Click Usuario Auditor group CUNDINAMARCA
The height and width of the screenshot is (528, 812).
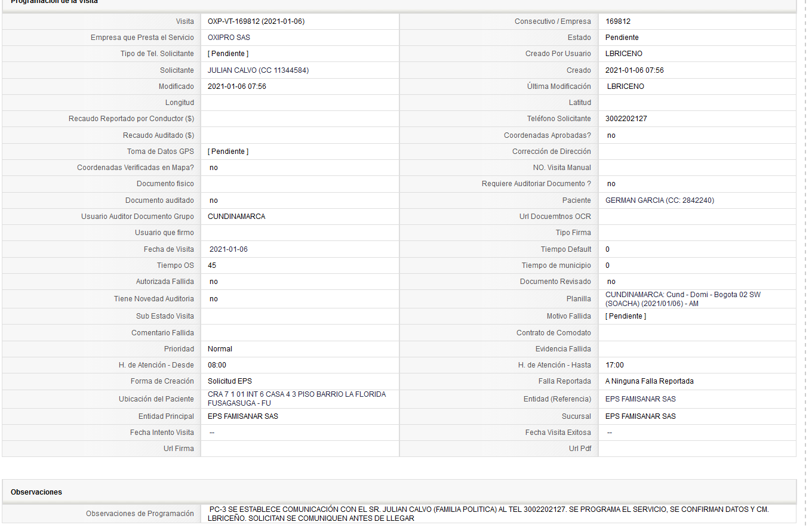click(x=236, y=217)
